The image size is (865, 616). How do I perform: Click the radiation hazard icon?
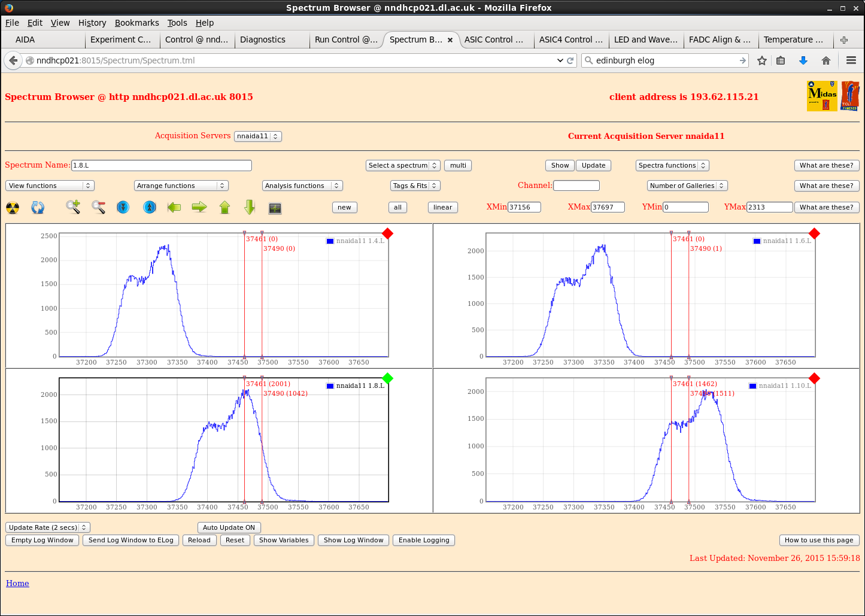click(13, 208)
